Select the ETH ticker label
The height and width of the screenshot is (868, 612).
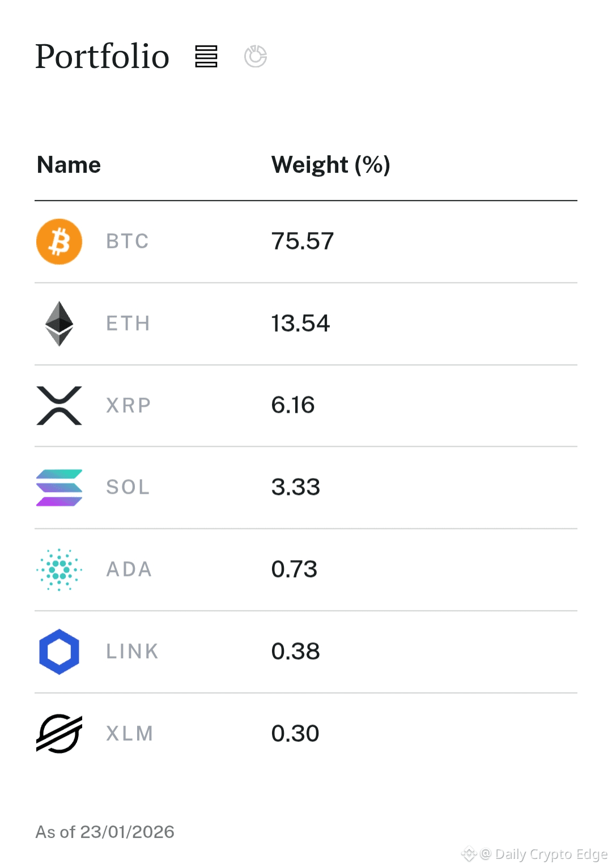click(128, 324)
